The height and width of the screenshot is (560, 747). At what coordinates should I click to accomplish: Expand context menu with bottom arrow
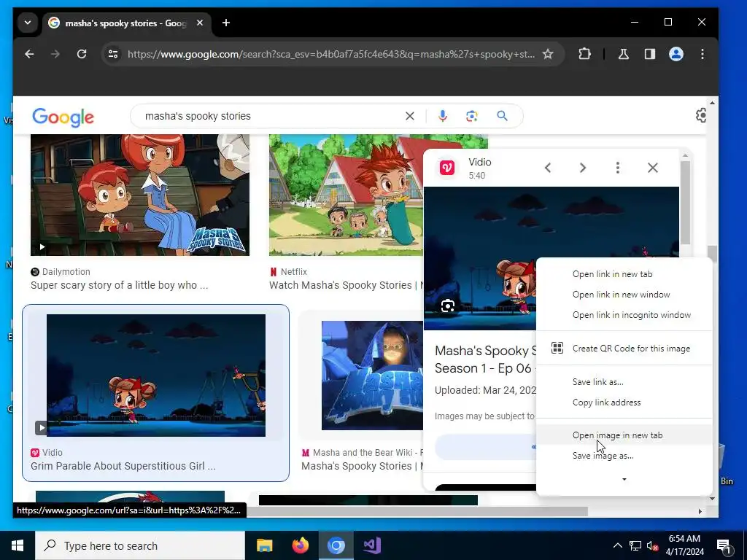coord(624,480)
